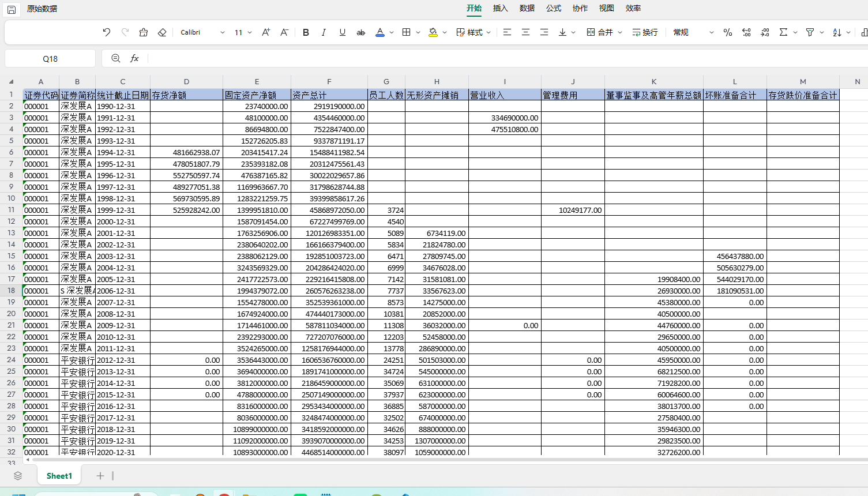Click the cell containing 10249177.00
This screenshot has height=496, width=868.
[x=573, y=210]
